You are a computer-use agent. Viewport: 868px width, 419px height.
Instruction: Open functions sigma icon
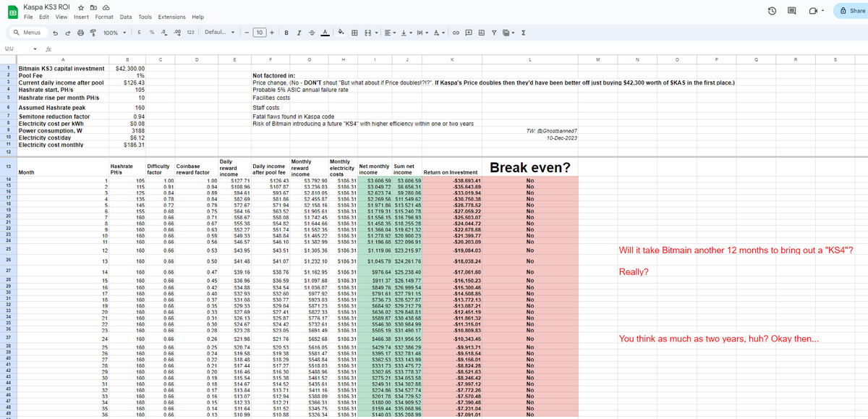[x=523, y=33]
